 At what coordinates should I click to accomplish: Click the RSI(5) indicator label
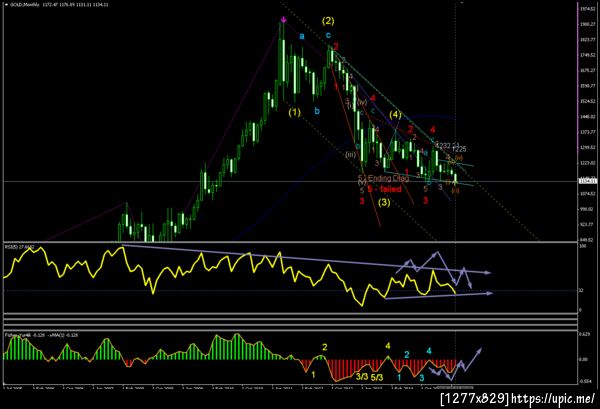(x=19, y=247)
